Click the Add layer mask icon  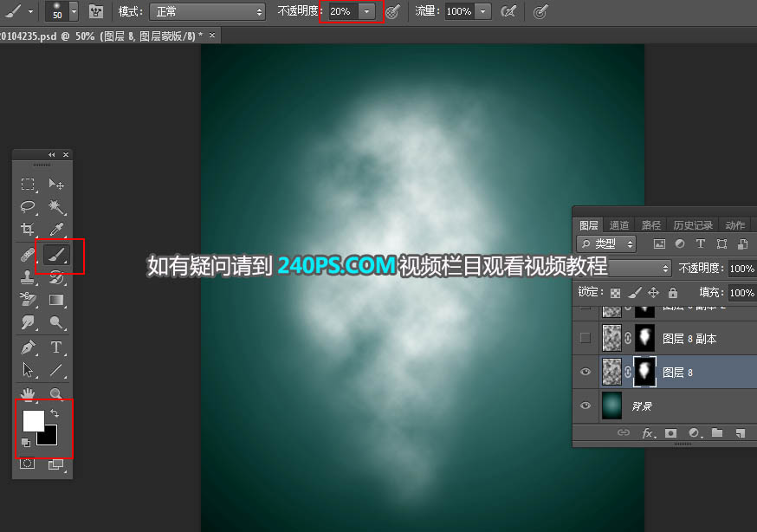click(x=670, y=432)
